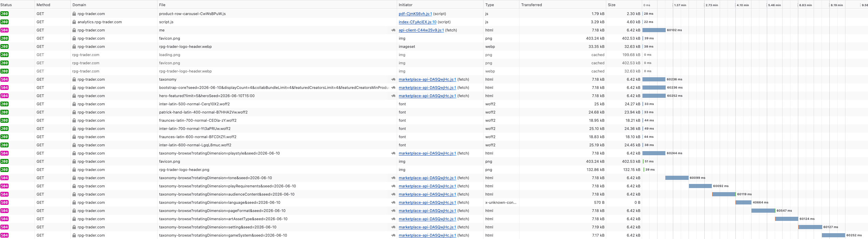Image resolution: width=868 pixels, height=239 pixels.
Task: Follow the api-client-C44w2Sv9.js:1 initiator link
Action: pyautogui.click(x=421, y=30)
